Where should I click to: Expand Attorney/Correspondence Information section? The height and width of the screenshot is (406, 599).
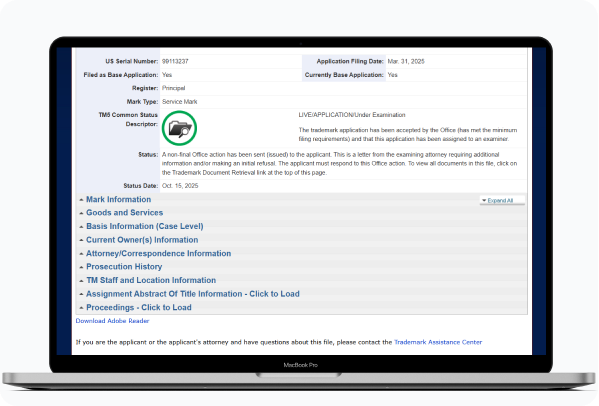tap(159, 254)
